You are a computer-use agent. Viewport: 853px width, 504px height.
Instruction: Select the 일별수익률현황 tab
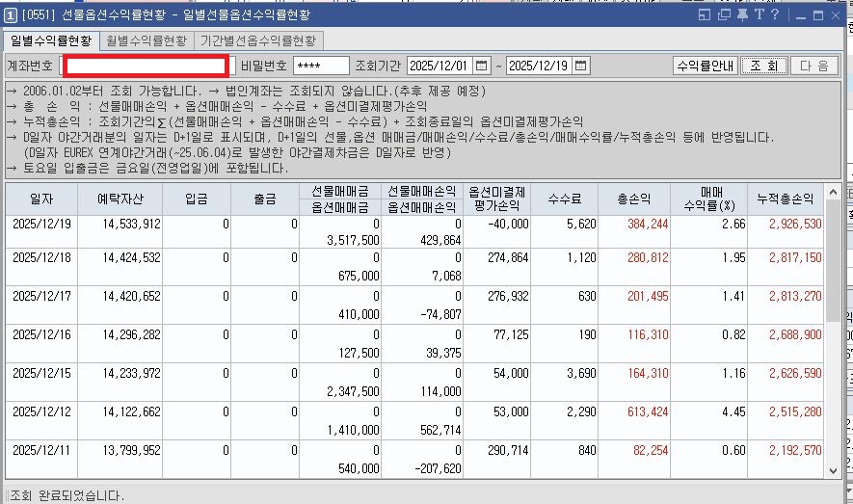pyautogui.click(x=51, y=40)
